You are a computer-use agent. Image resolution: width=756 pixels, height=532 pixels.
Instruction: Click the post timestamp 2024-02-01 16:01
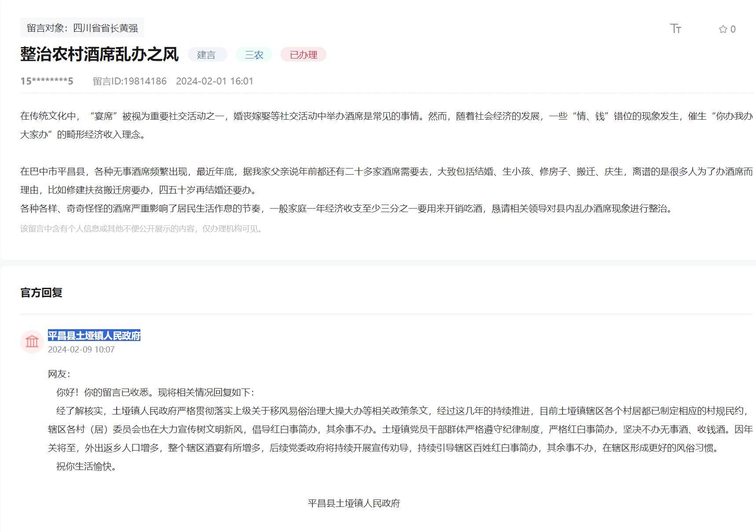point(214,81)
